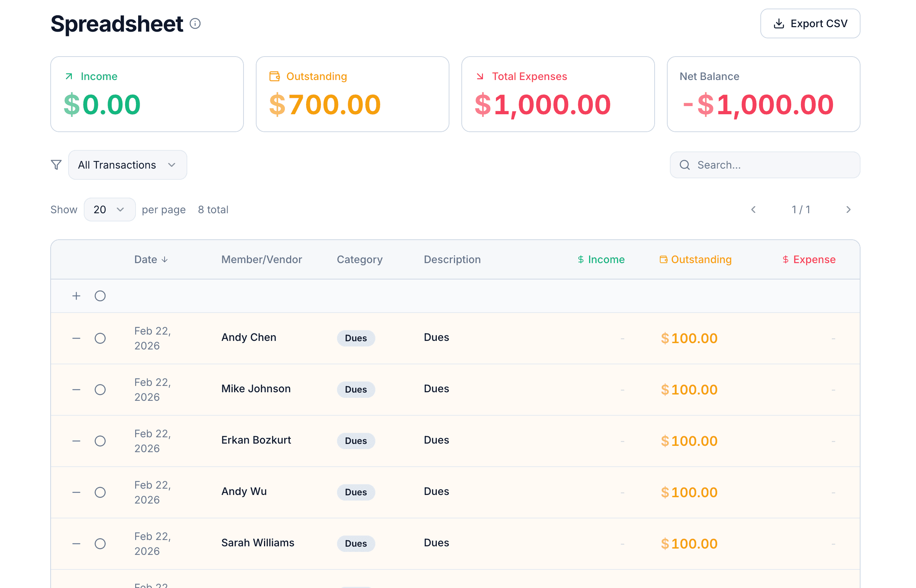The width and height of the screenshot is (916, 588).
Task: Select the Andy Wu row circle checkbox
Action: [x=100, y=493]
